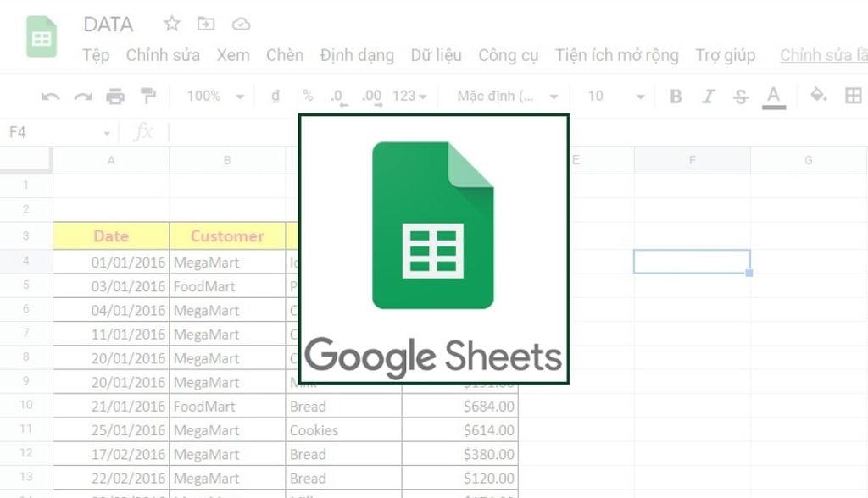868x498 pixels.
Task: Format as percent
Action: 308,96
